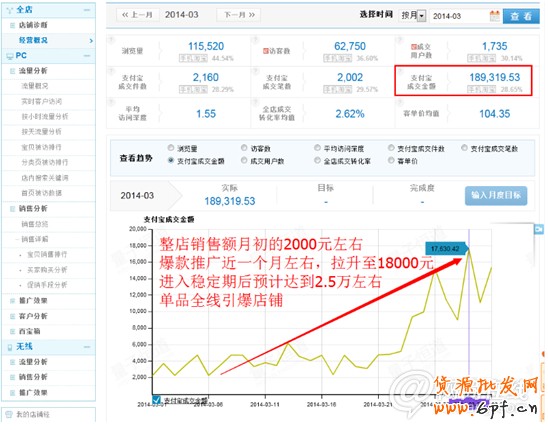548x430 pixels.
Task: Open 分类页被访排行 in the sidebar
Action: coord(45,163)
